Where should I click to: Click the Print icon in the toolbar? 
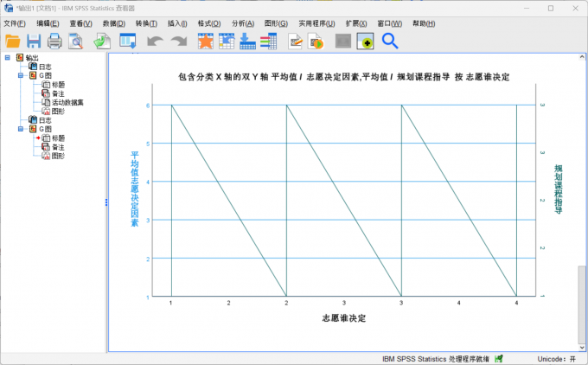54,41
